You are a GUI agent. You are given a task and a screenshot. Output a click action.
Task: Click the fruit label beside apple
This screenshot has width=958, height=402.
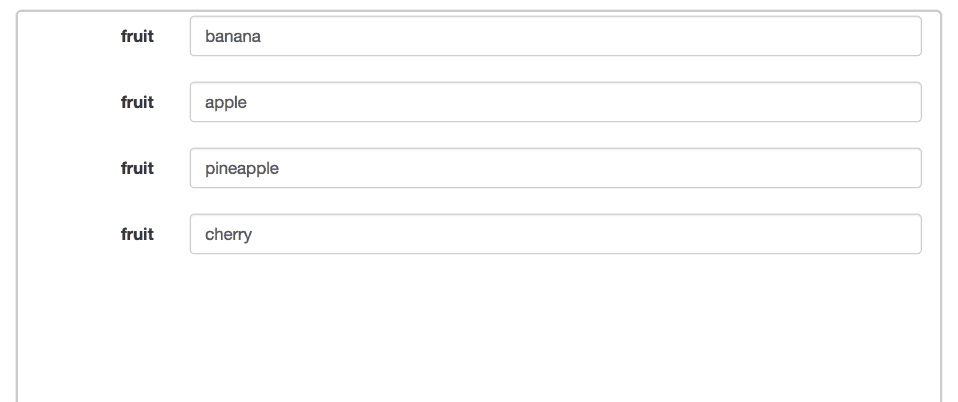[x=137, y=102]
